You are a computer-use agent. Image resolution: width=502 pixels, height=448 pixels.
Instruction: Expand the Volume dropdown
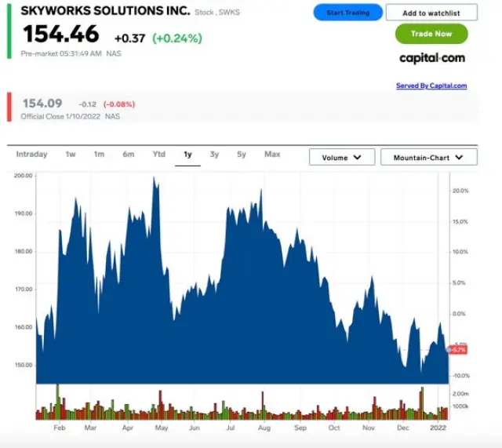tap(341, 157)
